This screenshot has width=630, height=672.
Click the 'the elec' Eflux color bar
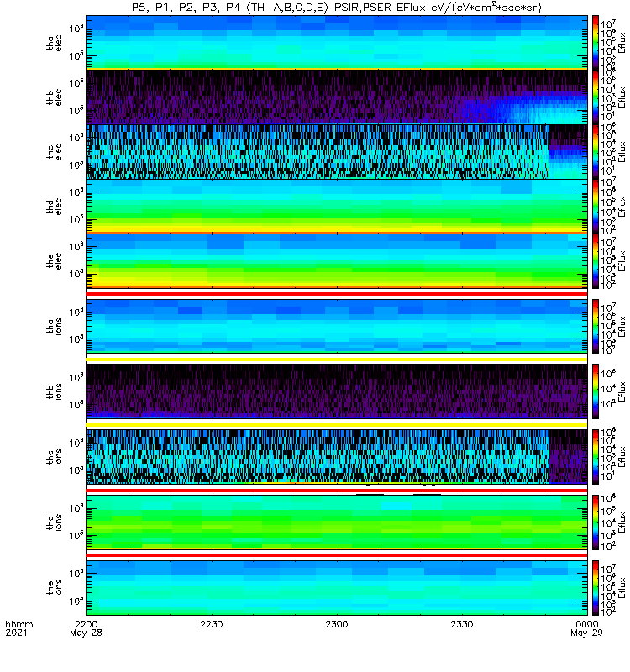pos(596,260)
